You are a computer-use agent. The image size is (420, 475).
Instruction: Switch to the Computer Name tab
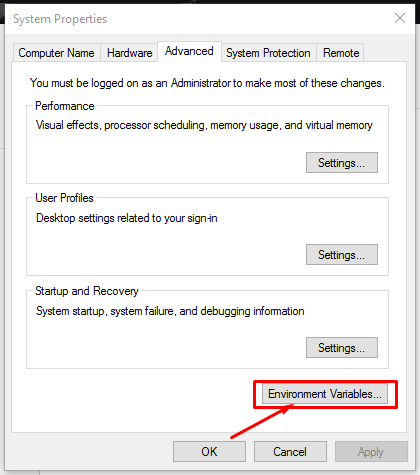pos(56,53)
